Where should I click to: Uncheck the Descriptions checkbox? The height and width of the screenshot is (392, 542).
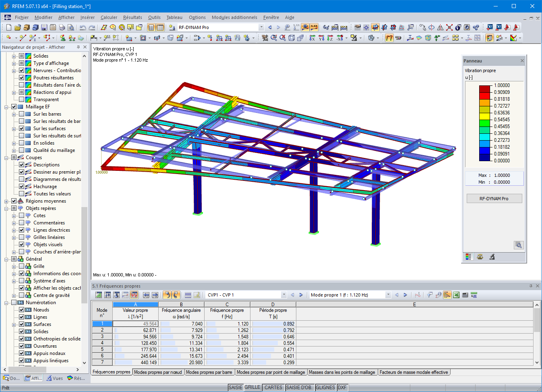[22, 165]
